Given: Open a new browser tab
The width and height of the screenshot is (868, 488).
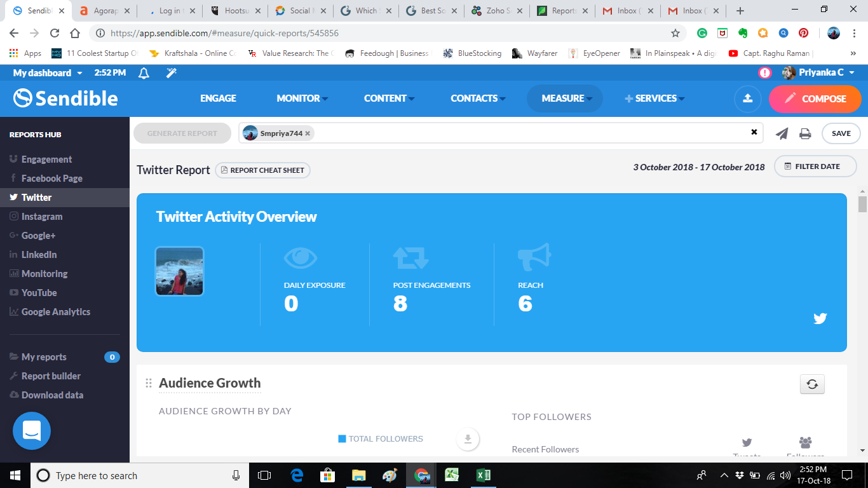Looking at the screenshot, I should [740, 11].
